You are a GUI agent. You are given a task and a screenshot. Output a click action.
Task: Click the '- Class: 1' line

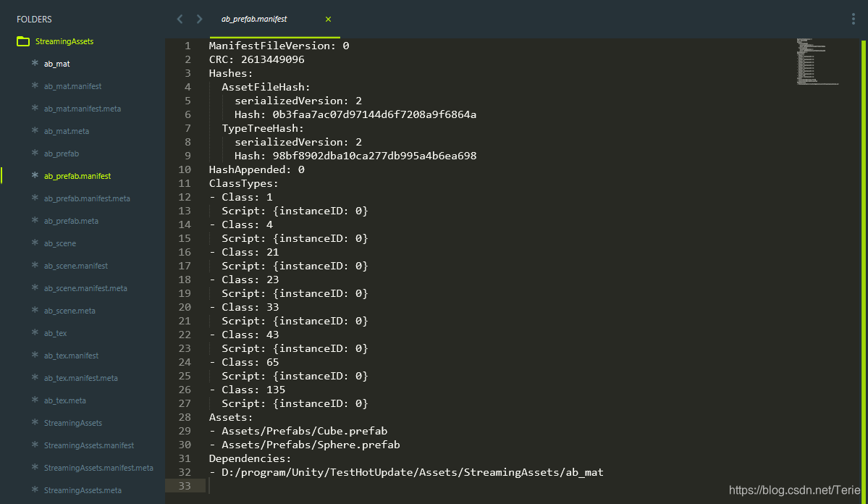pos(241,197)
